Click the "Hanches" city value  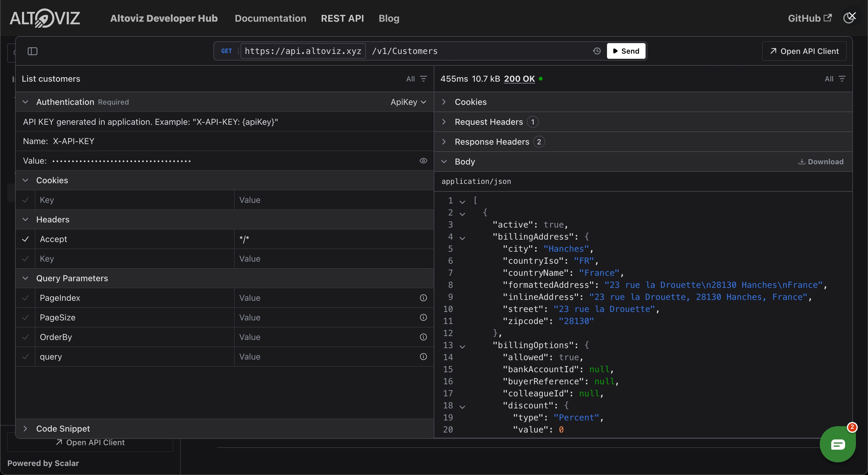click(566, 249)
